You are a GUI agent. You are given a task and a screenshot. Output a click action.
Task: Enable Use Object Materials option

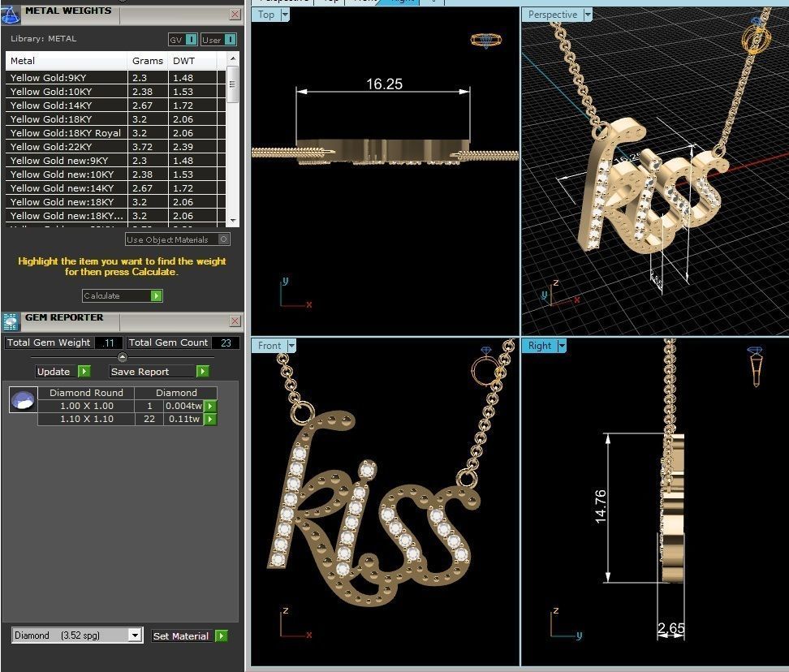[224, 239]
